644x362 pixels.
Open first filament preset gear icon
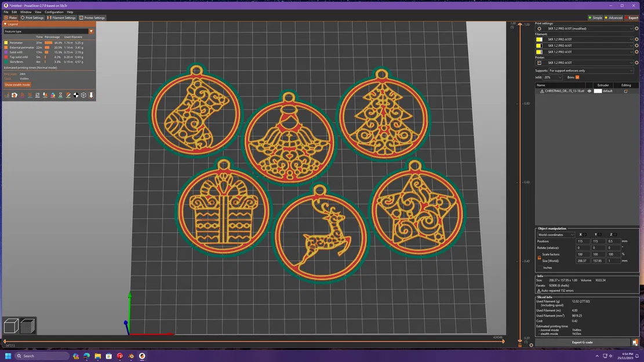pyautogui.click(x=636, y=39)
